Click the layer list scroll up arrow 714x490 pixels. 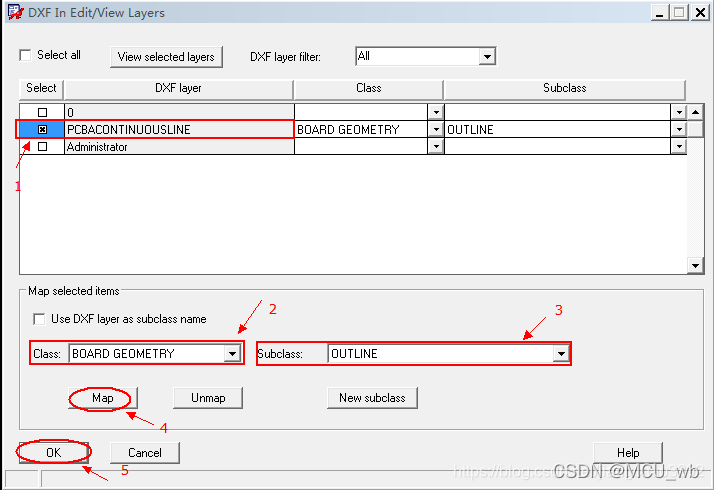tap(695, 112)
